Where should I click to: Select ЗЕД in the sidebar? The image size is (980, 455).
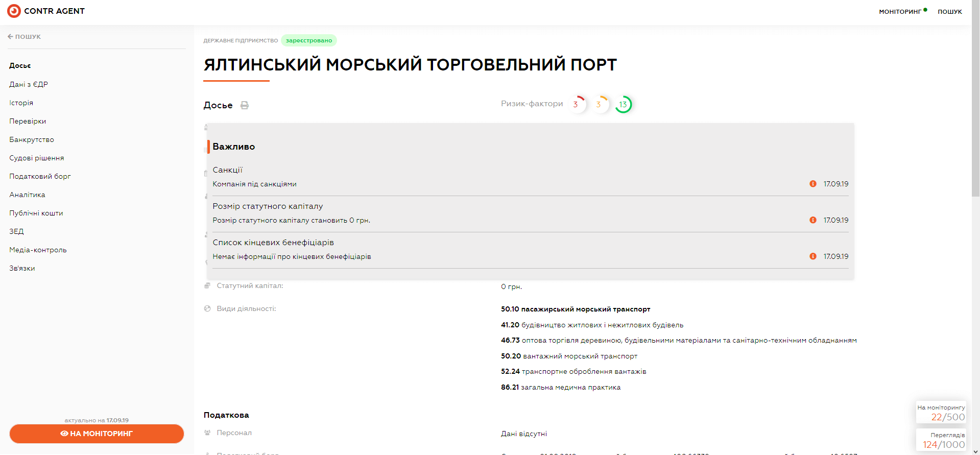[x=16, y=231]
